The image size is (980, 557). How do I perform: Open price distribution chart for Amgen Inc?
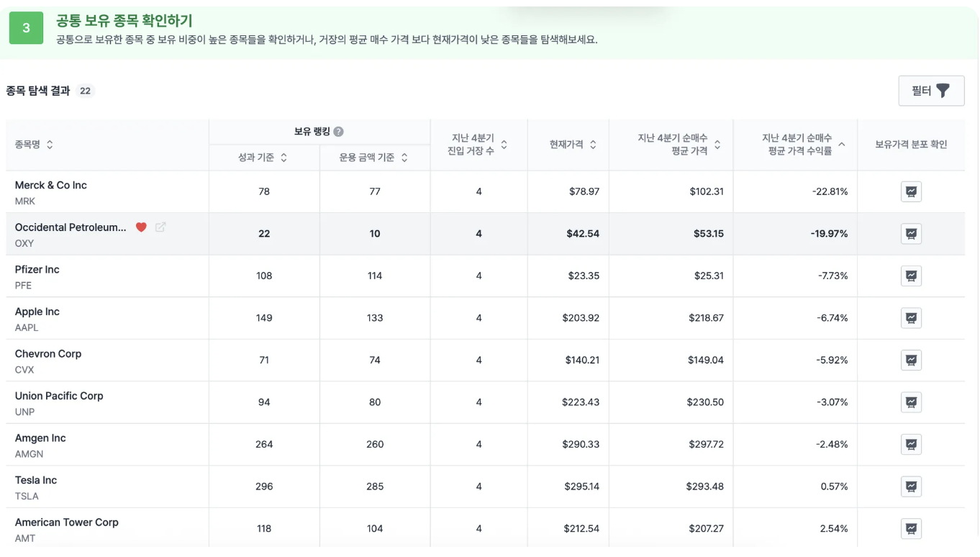[911, 445]
